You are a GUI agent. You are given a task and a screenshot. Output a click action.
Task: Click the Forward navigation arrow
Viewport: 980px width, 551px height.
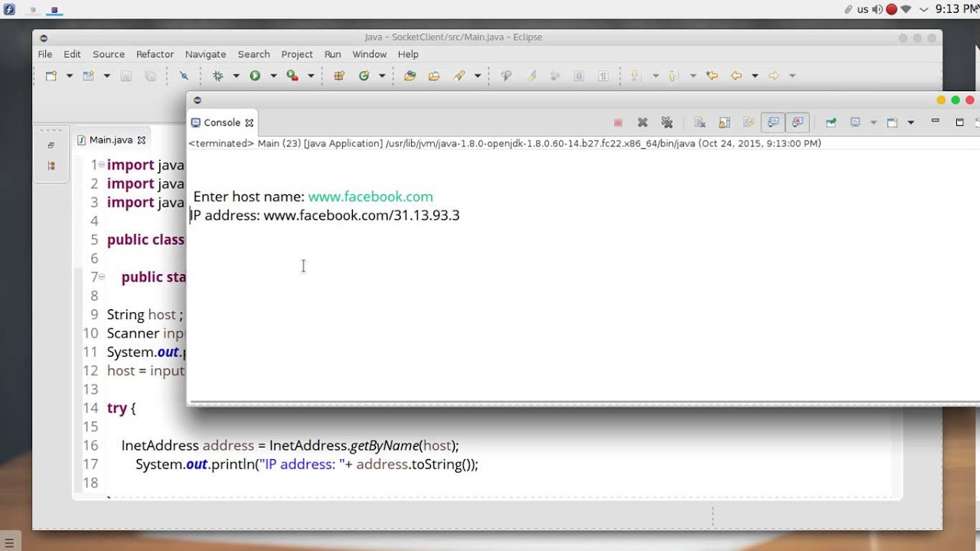point(773,76)
